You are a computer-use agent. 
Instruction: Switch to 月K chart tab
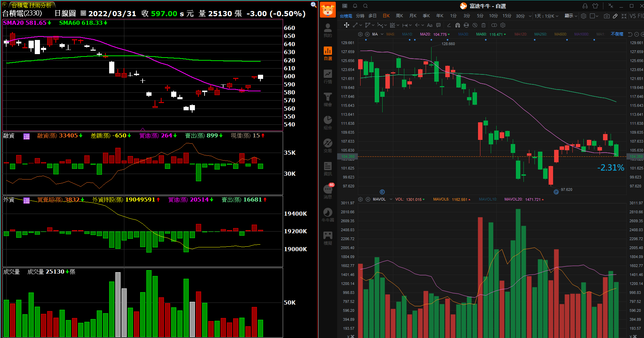413,16
